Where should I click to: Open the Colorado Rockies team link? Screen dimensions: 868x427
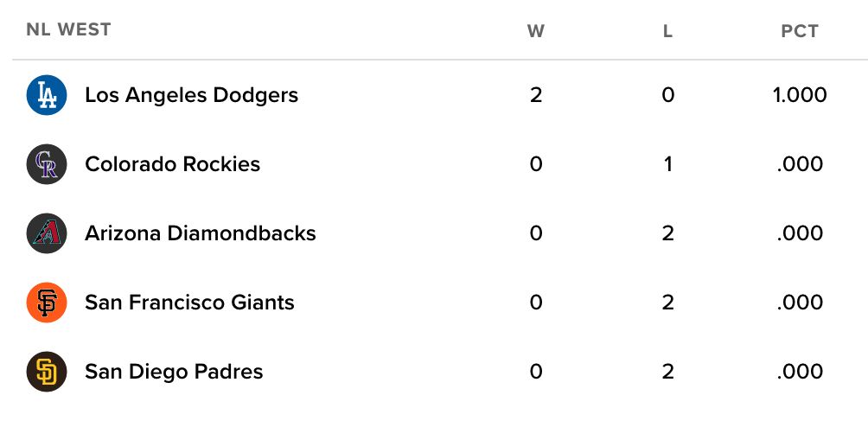(x=172, y=164)
